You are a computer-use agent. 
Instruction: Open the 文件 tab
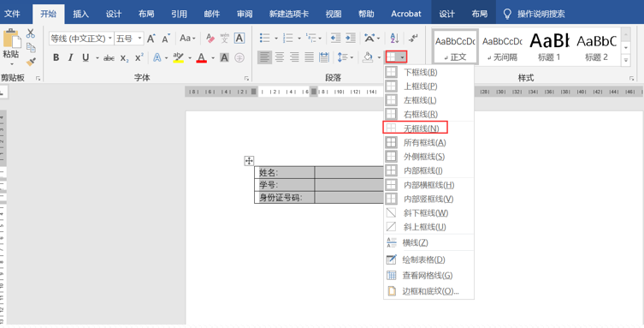coord(12,14)
